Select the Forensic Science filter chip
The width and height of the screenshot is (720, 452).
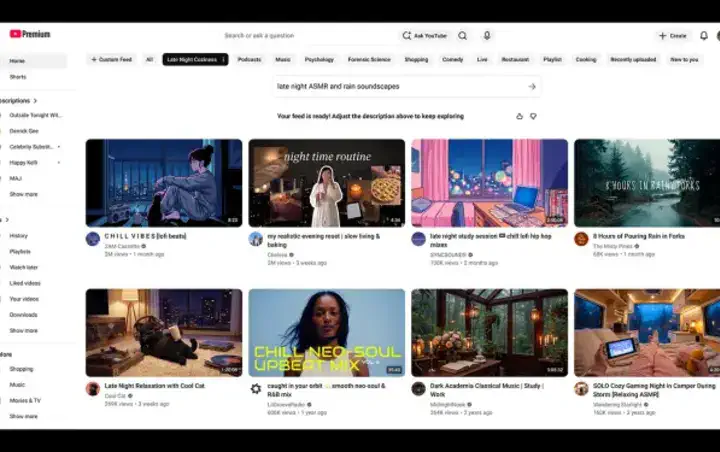(x=369, y=59)
